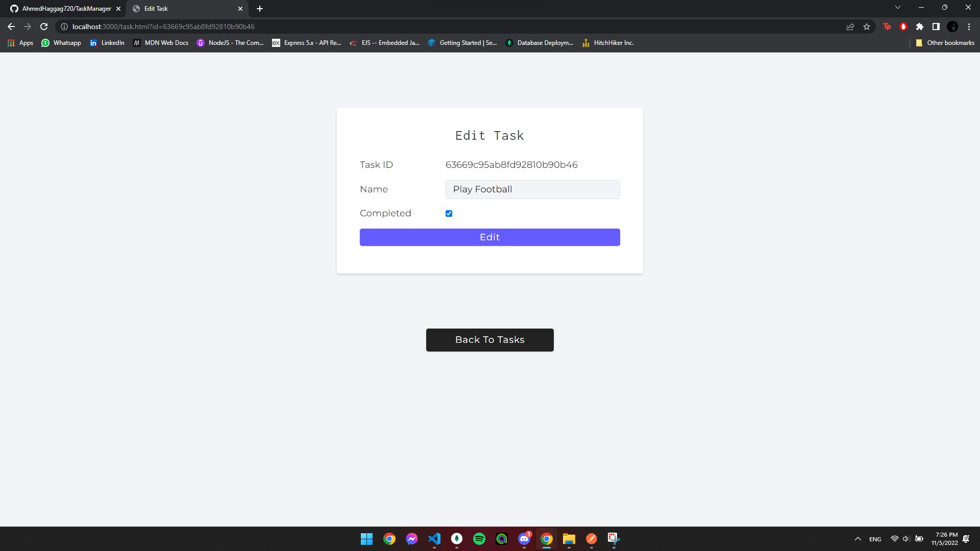
Task: Open Discord from the taskbar
Action: tap(524, 539)
